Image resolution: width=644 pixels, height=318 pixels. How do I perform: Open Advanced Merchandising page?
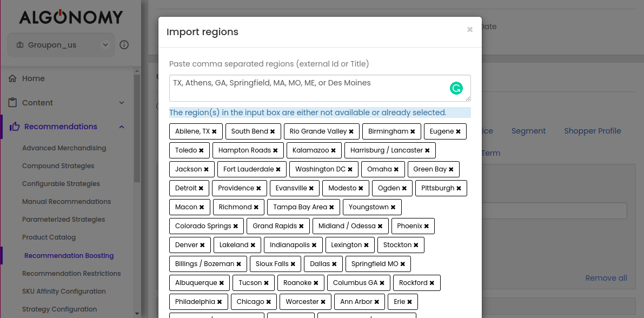tap(64, 148)
